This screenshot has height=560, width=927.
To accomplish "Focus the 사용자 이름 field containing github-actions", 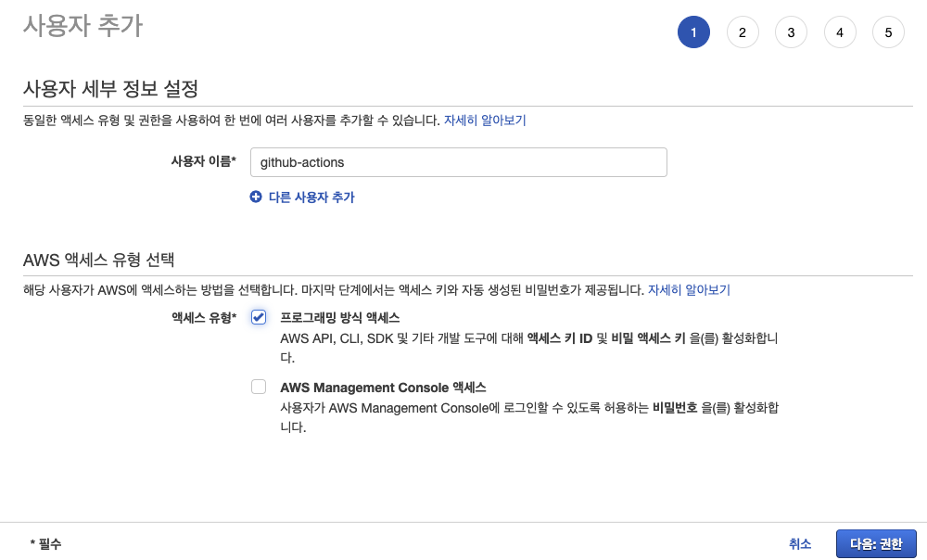I will tap(459, 162).
